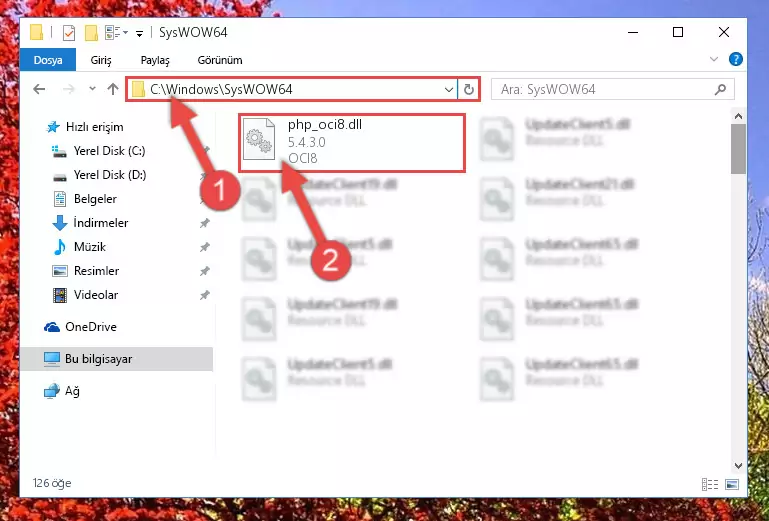The image size is (769, 521).
Task: Refresh the SysWOW64 folder
Action: pyautogui.click(x=469, y=89)
